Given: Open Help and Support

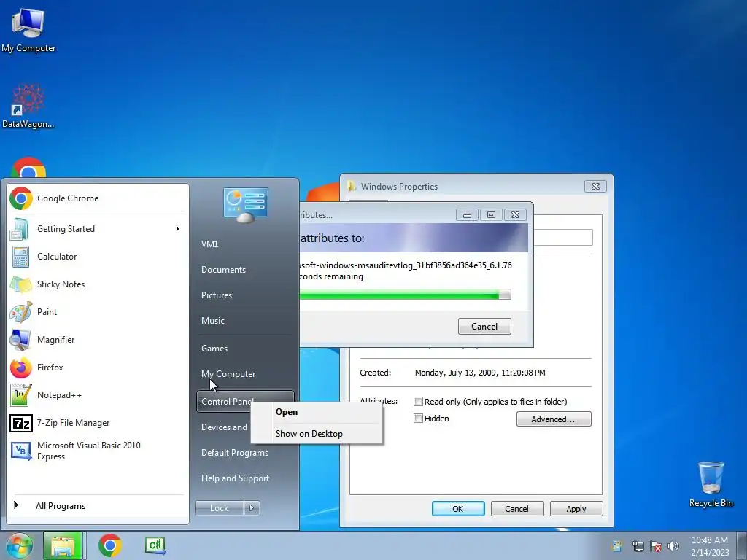Looking at the screenshot, I should (x=245, y=478).
